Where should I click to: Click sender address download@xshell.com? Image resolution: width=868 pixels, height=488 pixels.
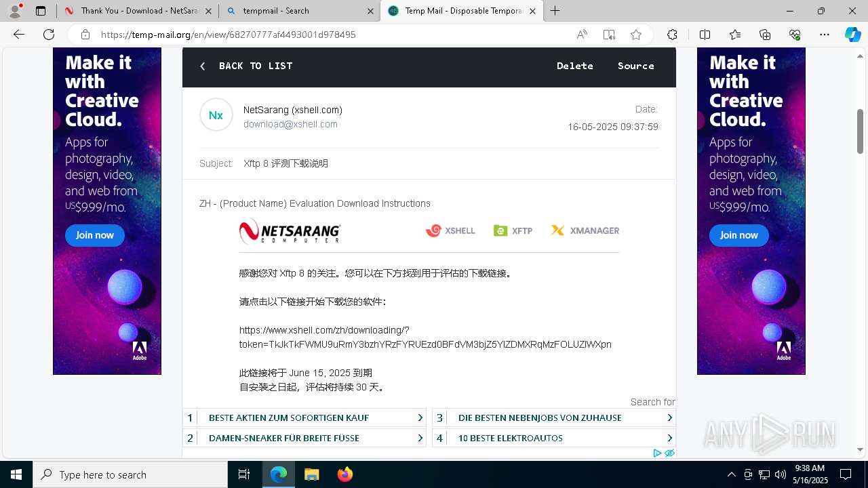[x=290, y=124]
